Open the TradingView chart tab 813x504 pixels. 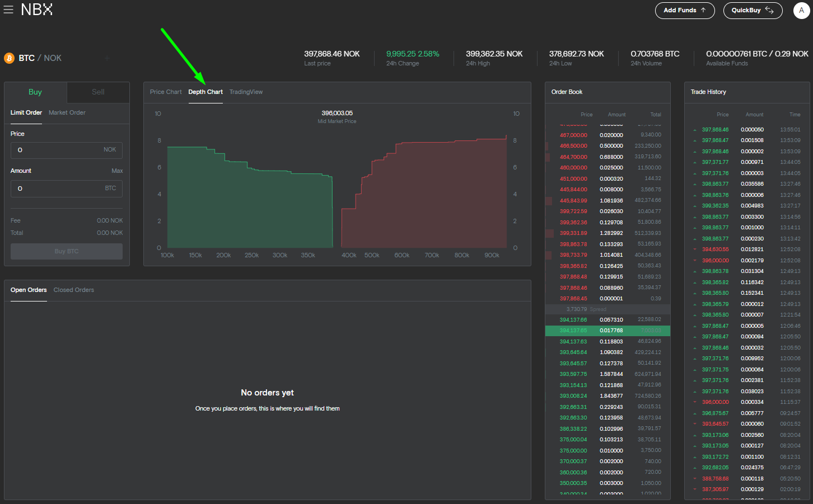point(246,92)
